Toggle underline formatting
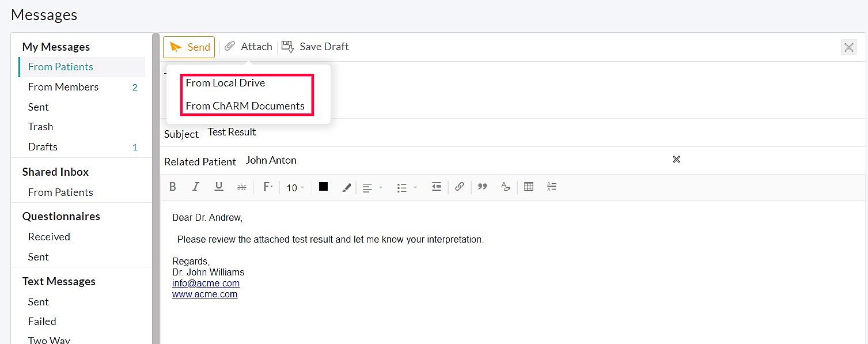 tap(219, 187)
